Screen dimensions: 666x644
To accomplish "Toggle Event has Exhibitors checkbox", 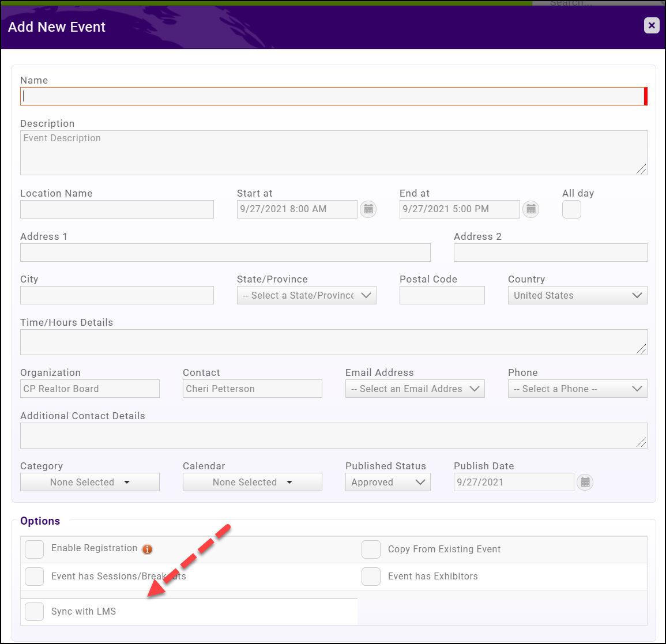I will (x=371, y=577).
